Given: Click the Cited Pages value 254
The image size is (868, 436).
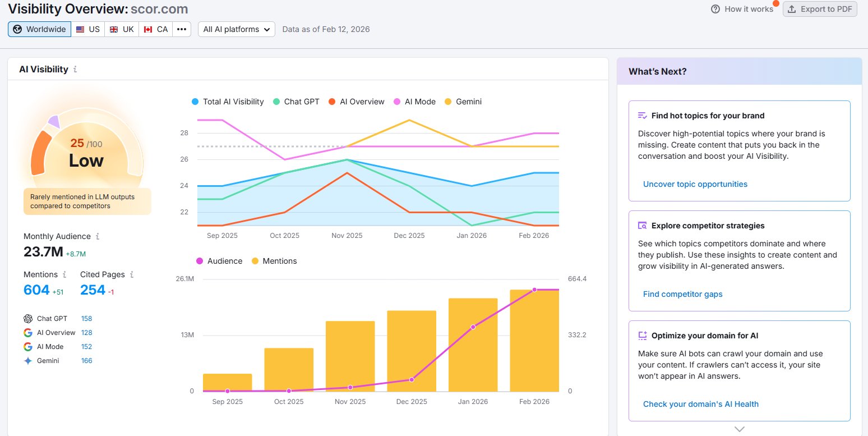Looking at the screenshot, I should (x=93, y=290).
